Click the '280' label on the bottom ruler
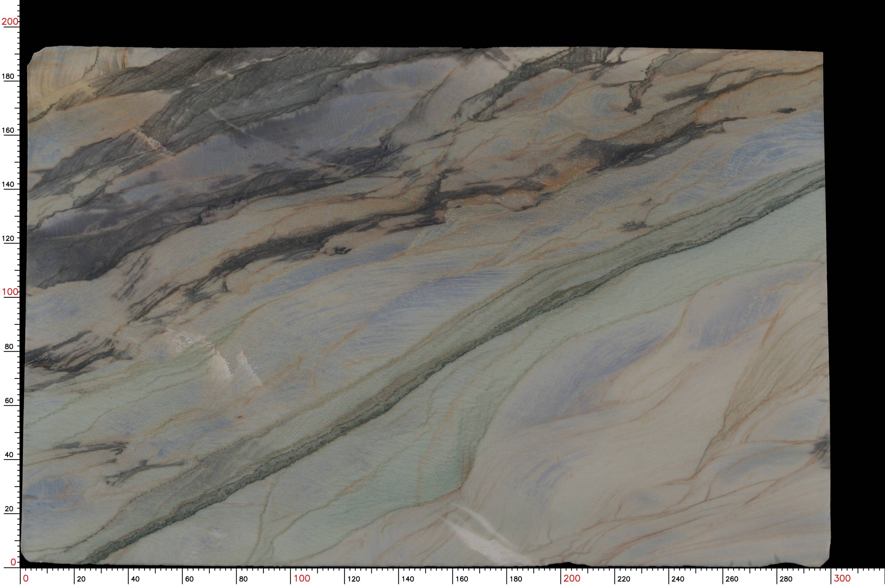The height and width of the screenshot is (588, 885). pos(786,579)
